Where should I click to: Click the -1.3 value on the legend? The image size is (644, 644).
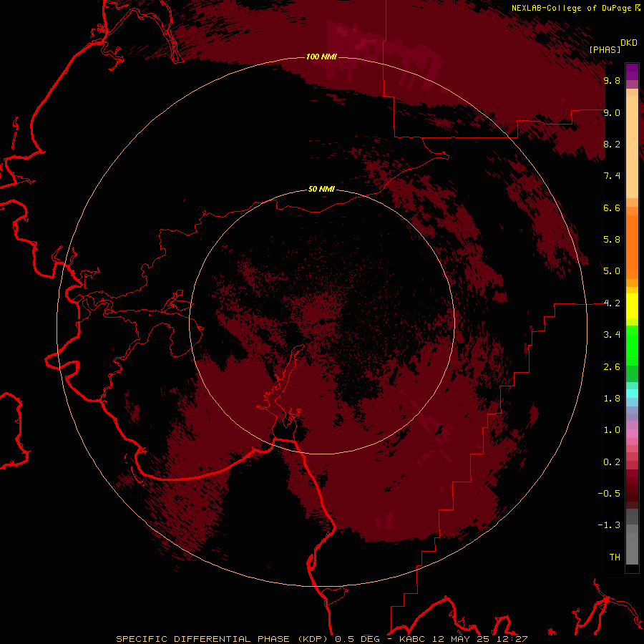pos(609,525)
